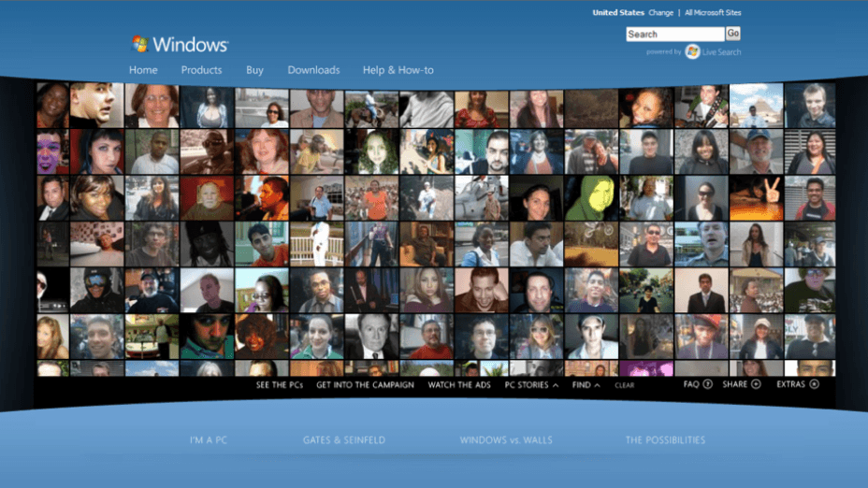Open thumbnail with peace sign hand
Screen dimensions: 868x488
756,198
